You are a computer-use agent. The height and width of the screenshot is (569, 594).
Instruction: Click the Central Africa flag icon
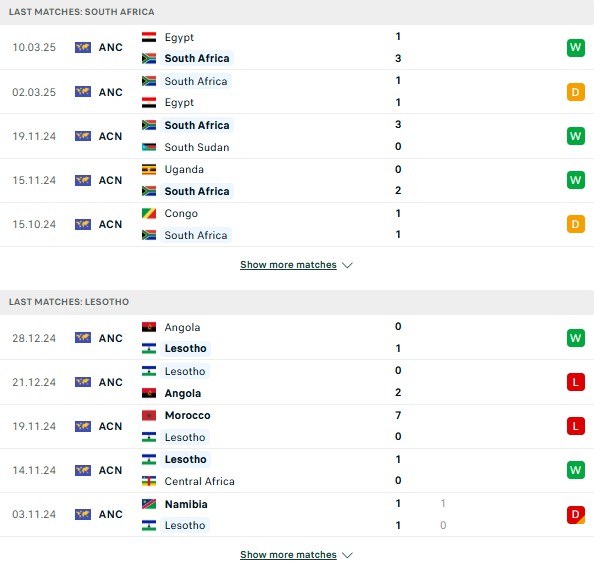point(149,481)
